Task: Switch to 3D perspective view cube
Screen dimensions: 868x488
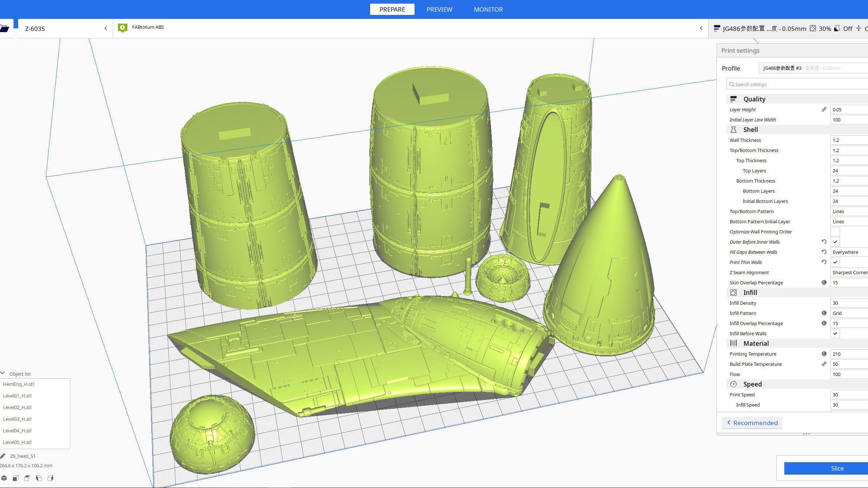Action: pos(4,478)
